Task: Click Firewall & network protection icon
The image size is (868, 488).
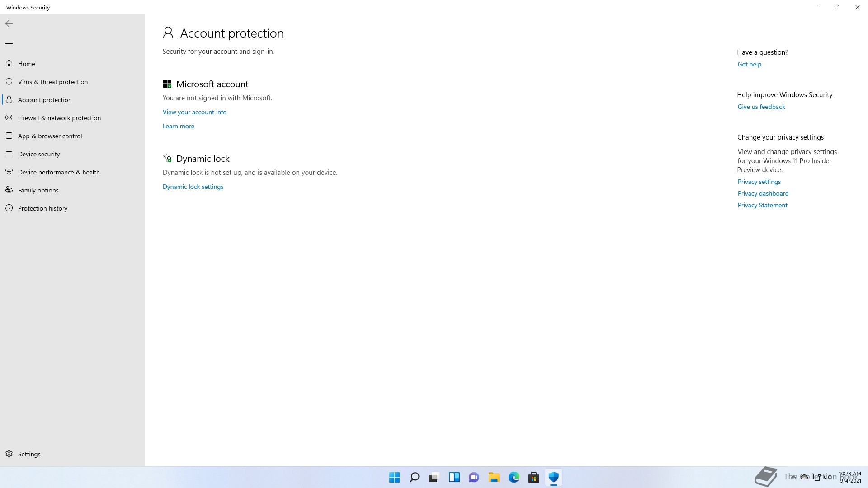Action: point(9,118)
